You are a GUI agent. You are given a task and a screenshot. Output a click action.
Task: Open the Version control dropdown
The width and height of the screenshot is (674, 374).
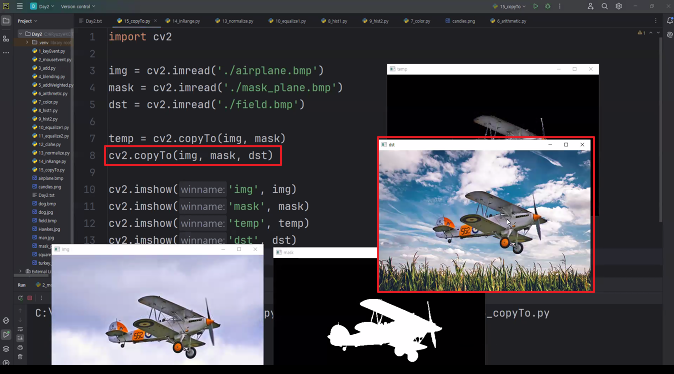pos(78,6)
